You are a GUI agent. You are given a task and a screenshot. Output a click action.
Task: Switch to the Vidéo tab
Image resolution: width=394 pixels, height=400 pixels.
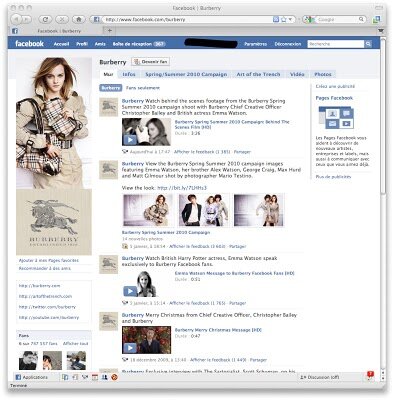coord(297,74)
